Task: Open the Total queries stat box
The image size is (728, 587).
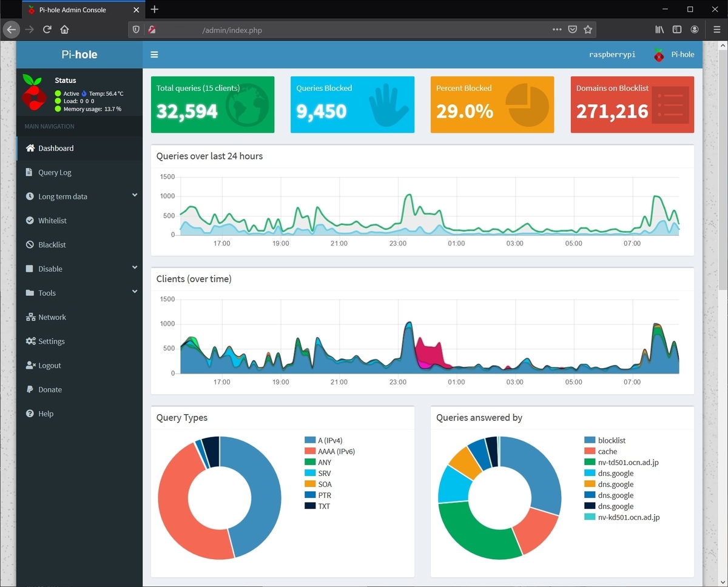Action: 212,104
